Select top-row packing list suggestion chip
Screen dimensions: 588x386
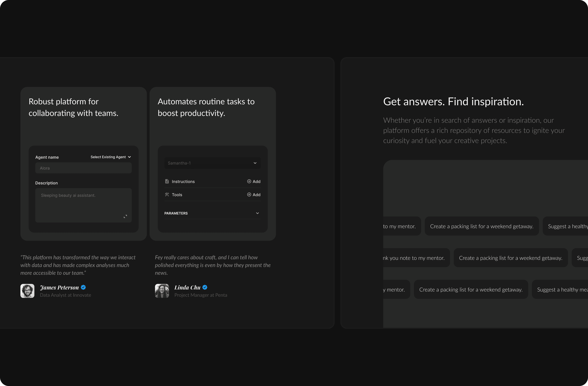point(481,226)
